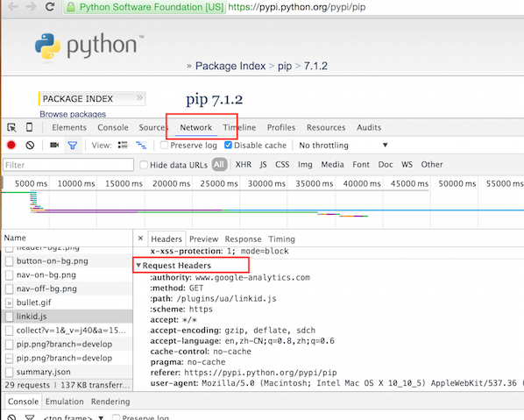The height and width of the screenshot is (420, 524).
Task: Open the Elements panel tab
Action: pos(69,127)
